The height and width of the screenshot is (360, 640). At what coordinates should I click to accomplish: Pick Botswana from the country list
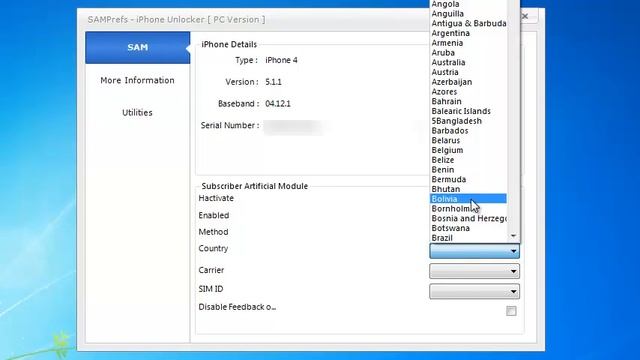[469, 228]
